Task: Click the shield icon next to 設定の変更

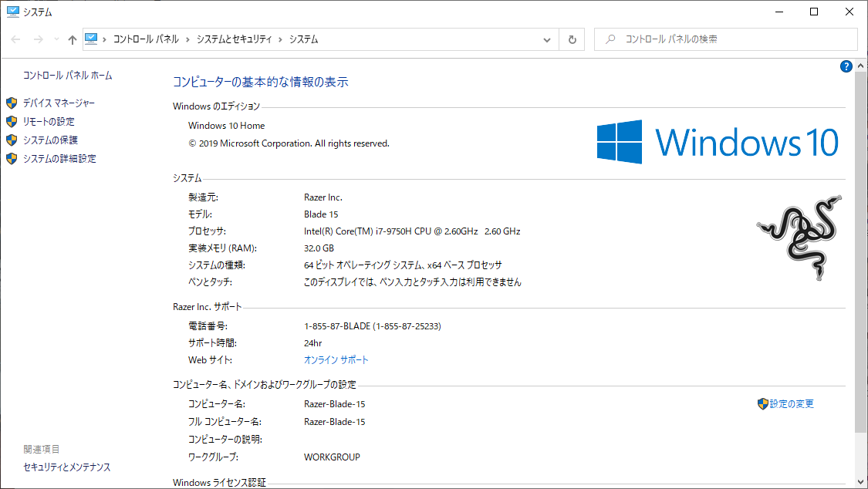Action: tap(763, 404)
